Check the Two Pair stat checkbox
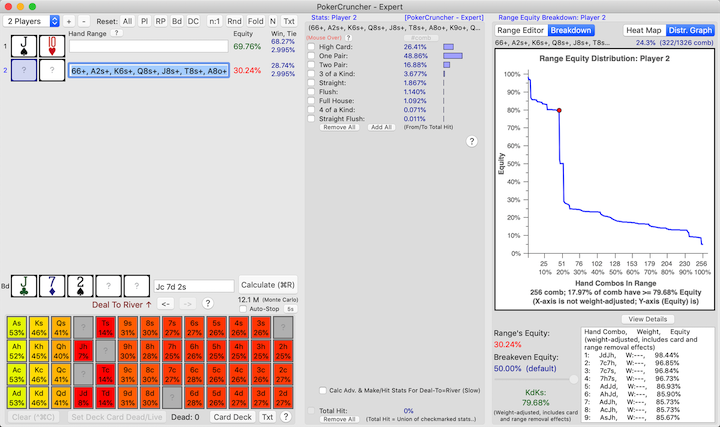This screenshot has width=720, height=427. 311,65
